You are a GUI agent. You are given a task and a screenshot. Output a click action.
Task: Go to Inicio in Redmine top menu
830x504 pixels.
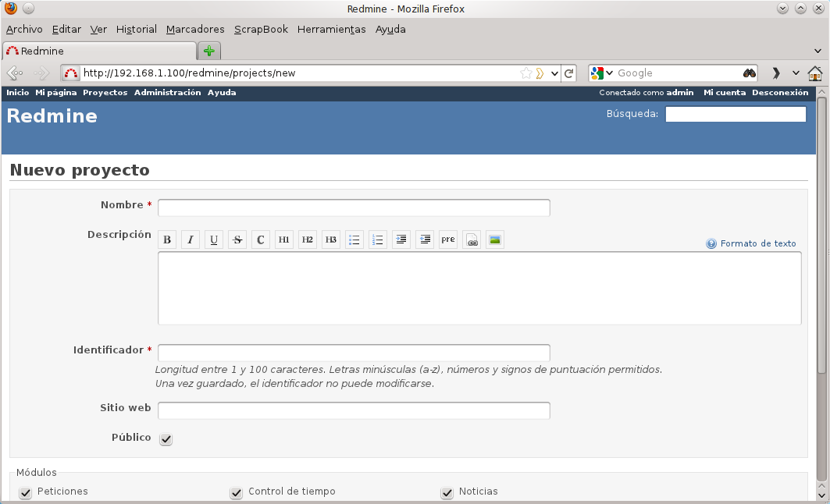[x=17, y=93]
